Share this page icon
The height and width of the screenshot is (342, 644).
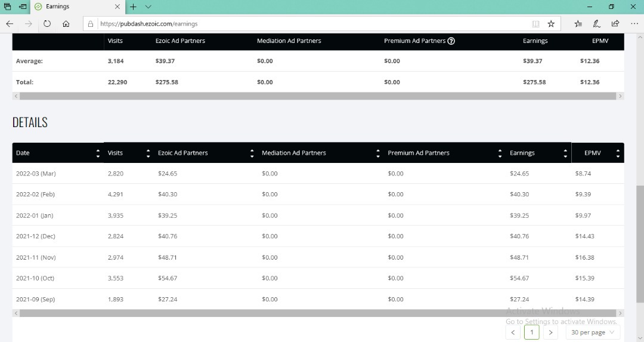tap(615, 24)
